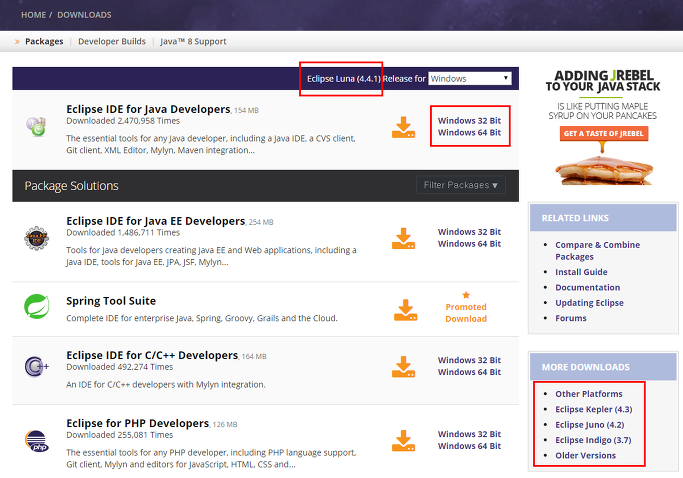The width and height of the screenshot is (683, 478).
Task: Visit the Forums link
Action: pos(571,318)
